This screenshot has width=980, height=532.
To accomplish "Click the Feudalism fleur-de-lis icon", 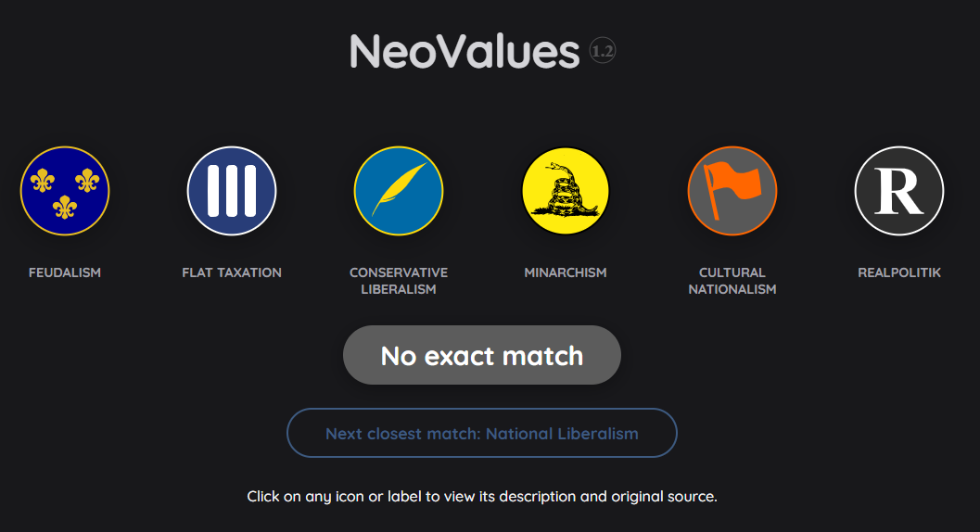I will coord(65,191).
